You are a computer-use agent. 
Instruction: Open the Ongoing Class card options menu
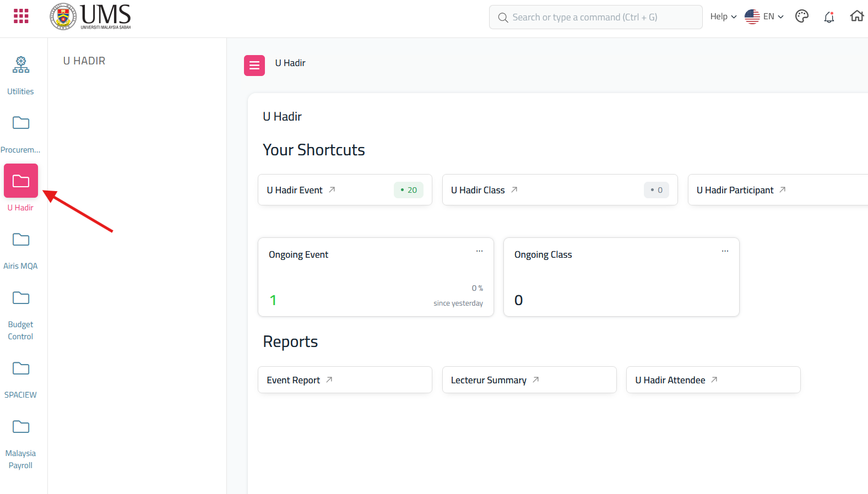pos(725,251)
